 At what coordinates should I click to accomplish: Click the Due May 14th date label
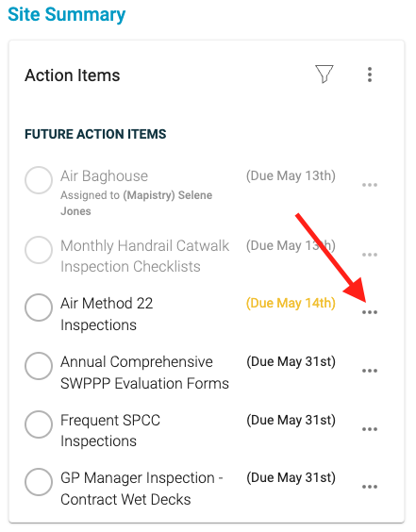coord(291,303)
